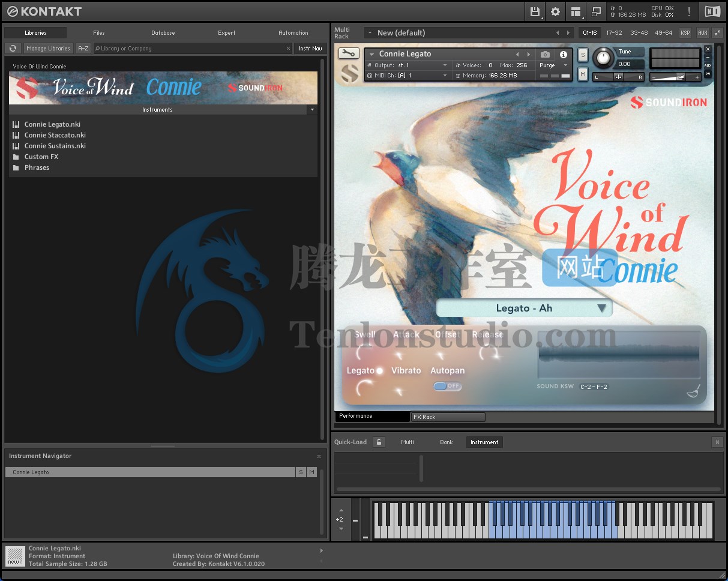Image resolution: width=728 pixels, height=581 pixels.
Task: Click the Native Instruments logo top right
Action: click(x=712, y=11)
